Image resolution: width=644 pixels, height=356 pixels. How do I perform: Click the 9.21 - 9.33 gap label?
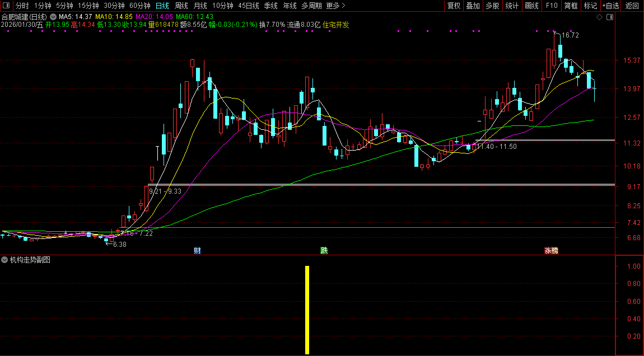pos(165,191)
